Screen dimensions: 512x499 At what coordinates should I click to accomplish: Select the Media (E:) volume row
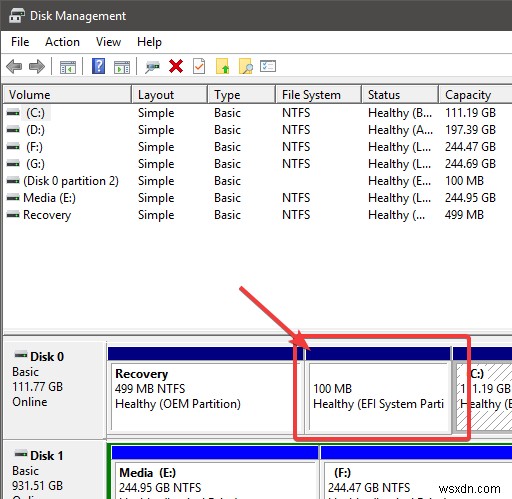pyautogui.click(x=257, y=198)
